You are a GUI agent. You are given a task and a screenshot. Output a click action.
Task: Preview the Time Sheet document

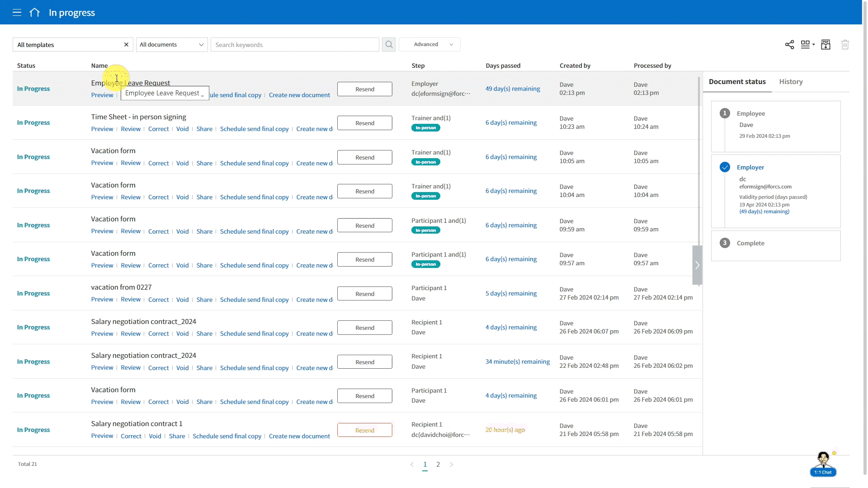point(102,129)
